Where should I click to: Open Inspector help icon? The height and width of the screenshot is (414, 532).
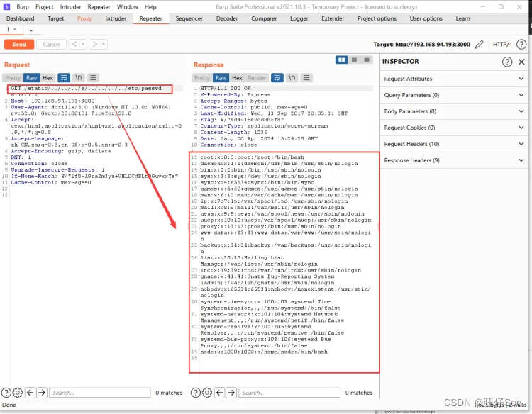pos(507,62)
